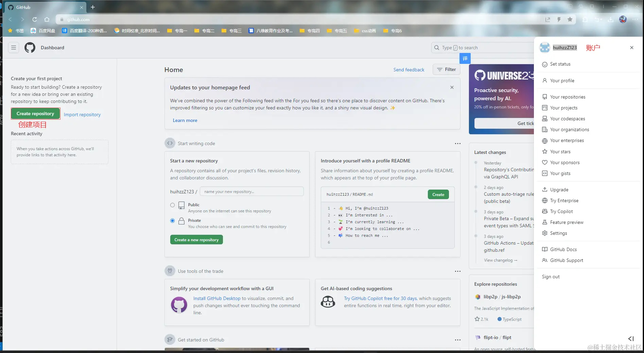Click Create a new repository button
Screen dimensions: 644x353
point(196,240)
